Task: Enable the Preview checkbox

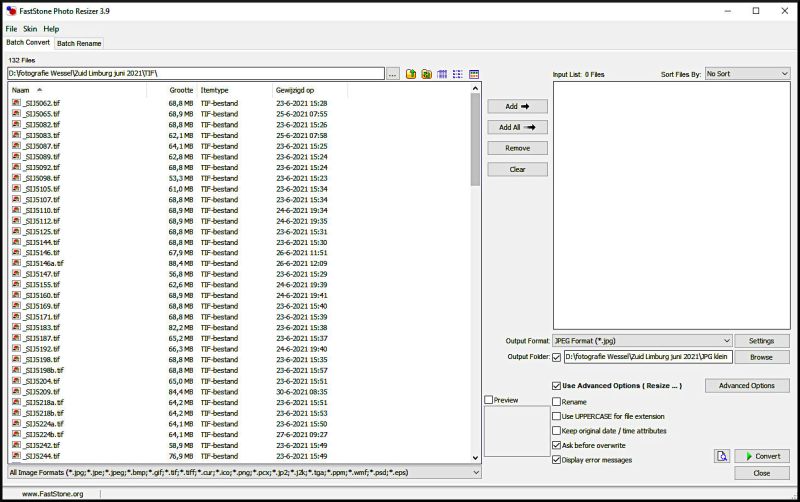Action: click(x=489, y=400)
